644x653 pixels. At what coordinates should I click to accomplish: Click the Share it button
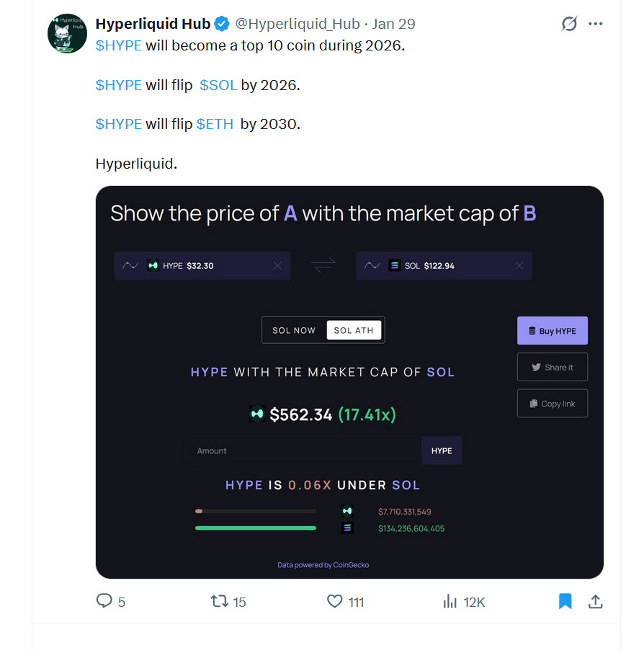[x=553, y=367]
